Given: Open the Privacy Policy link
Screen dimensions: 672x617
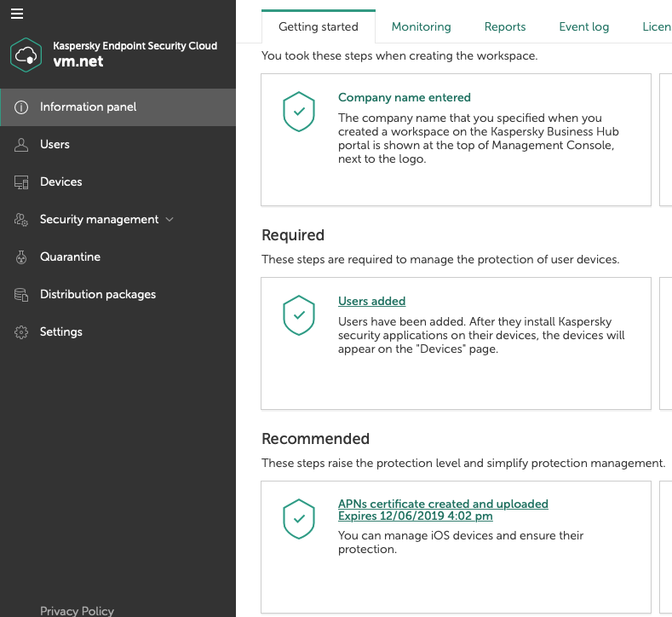Looking at the screenshot, I should [x=77, y=610].
